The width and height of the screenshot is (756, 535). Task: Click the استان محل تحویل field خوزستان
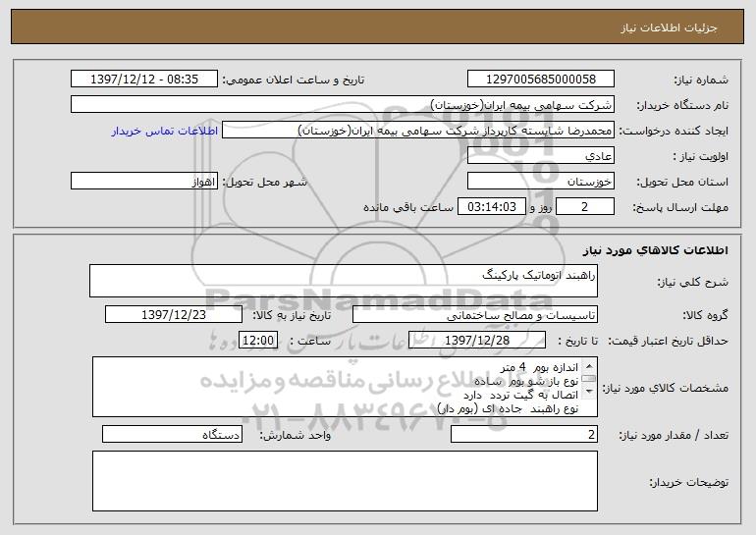pos(540,182)
